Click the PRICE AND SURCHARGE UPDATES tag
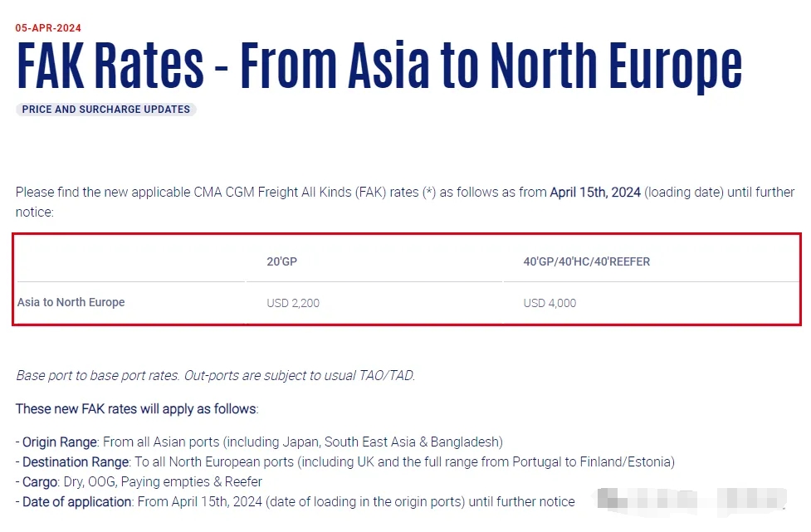 point(106,110)
